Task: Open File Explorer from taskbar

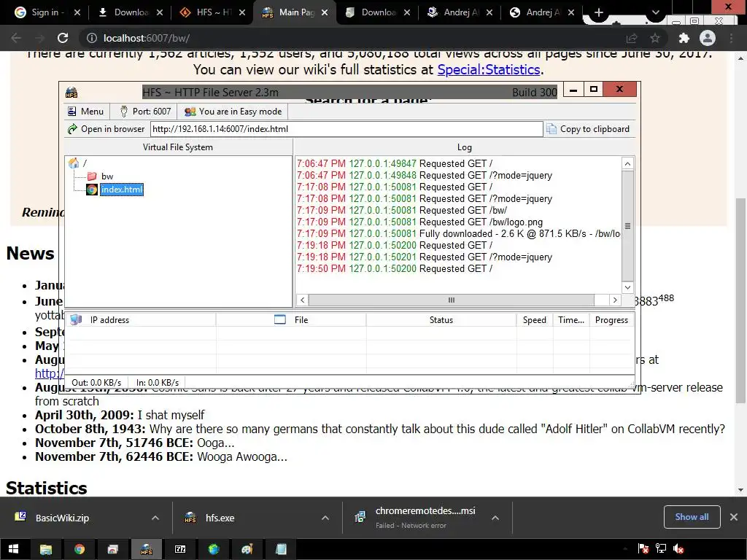Action: pyautogui.click(x=46, y=550)
